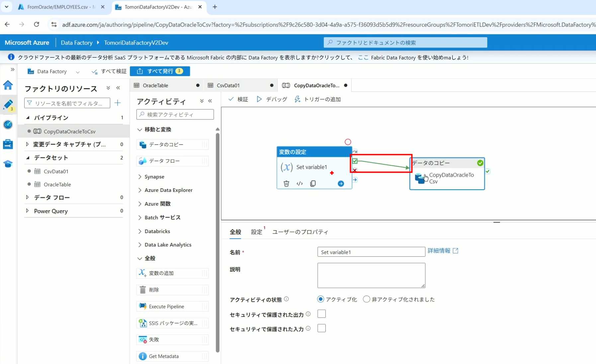Image resolution: width=596 pixels, height=364 pixels.
Task: Expand the データ フロー tree section
Action: coord(27,197)
